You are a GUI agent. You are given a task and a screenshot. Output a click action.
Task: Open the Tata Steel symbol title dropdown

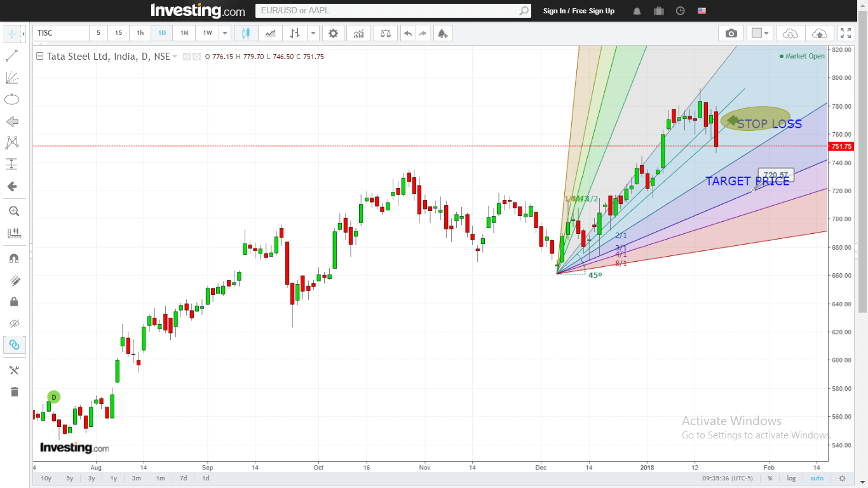174,57
